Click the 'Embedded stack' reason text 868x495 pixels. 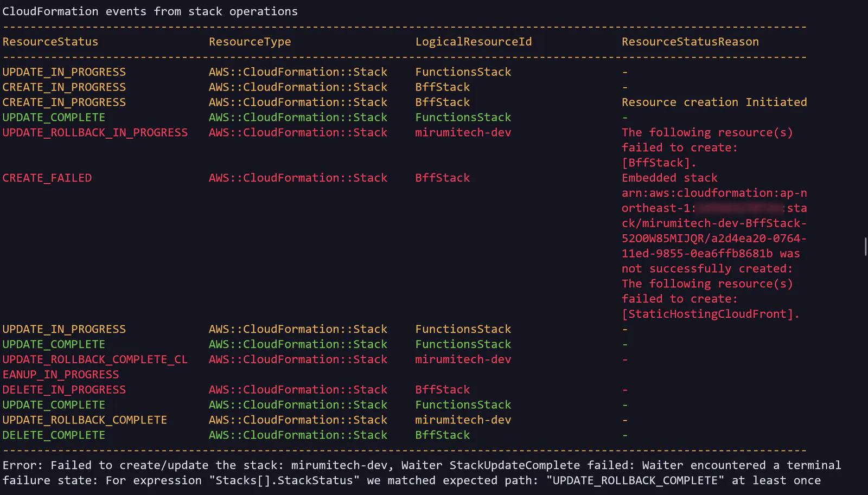pos(669,178)
